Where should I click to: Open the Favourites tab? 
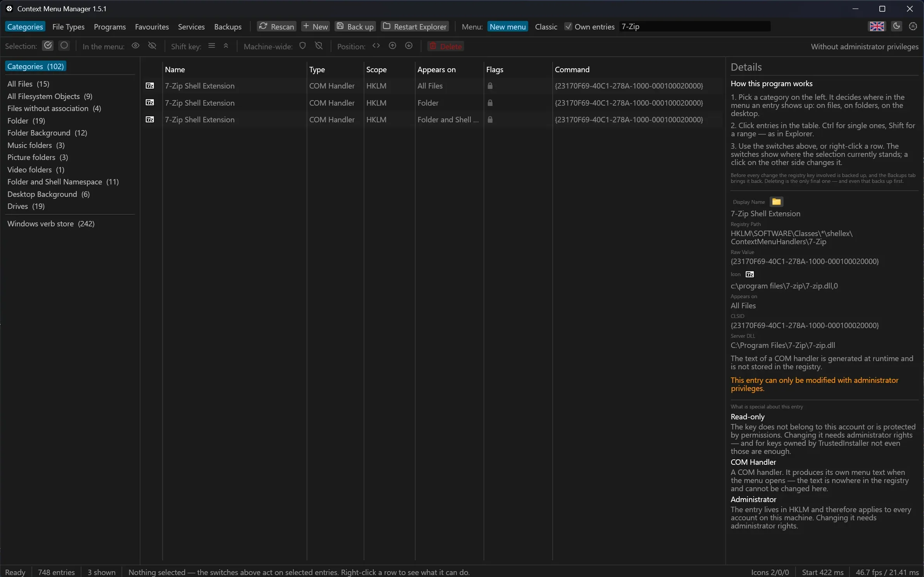[152, 26]
